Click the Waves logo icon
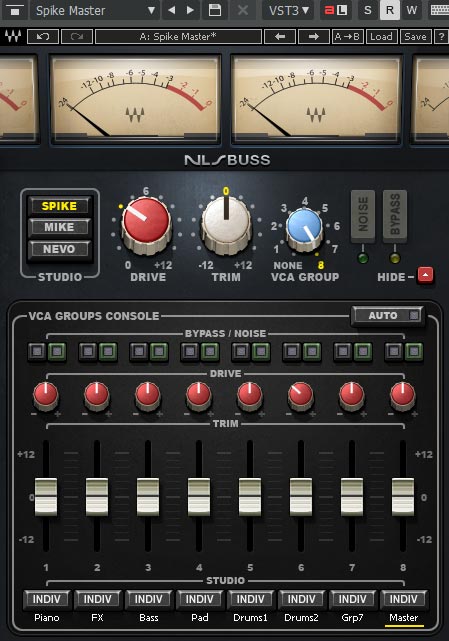Viewport: 449px width, 641px height. pos(13,36)
